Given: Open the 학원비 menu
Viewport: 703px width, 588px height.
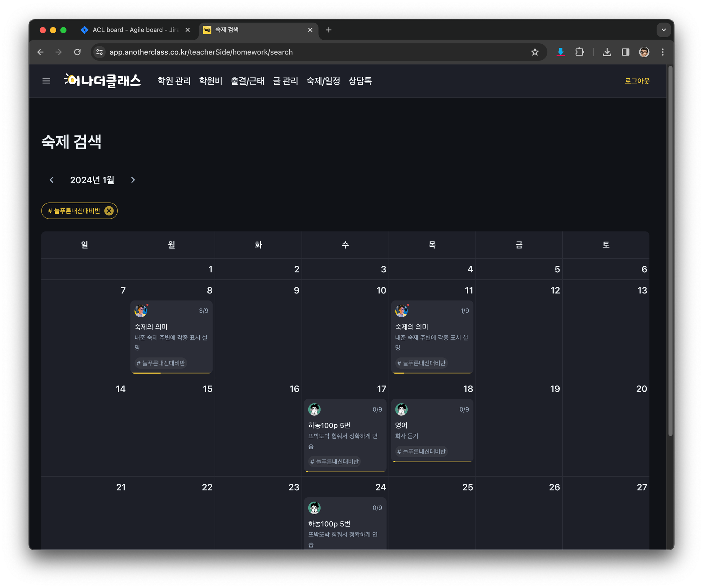Looking at the screenshot, I should pyautogui.click(x=211, y=81).
